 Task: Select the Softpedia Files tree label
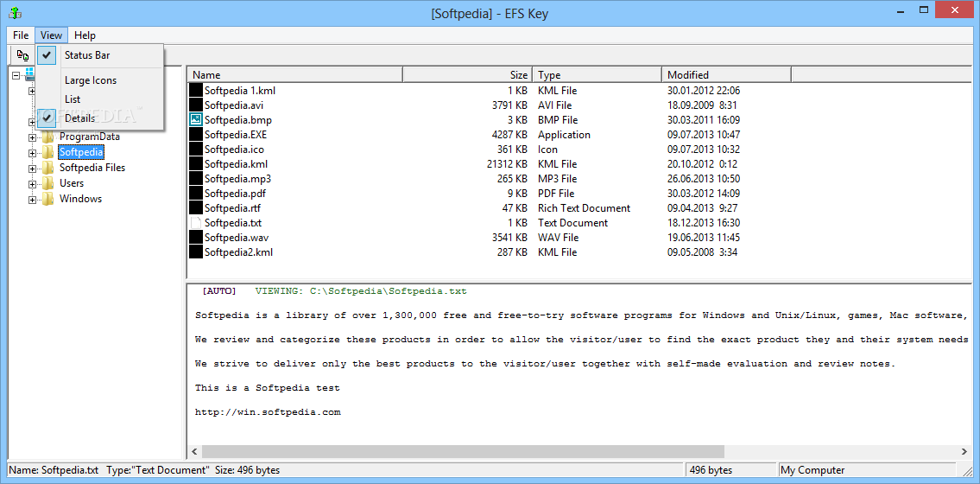pyautogui.click(x=92, y=168)
